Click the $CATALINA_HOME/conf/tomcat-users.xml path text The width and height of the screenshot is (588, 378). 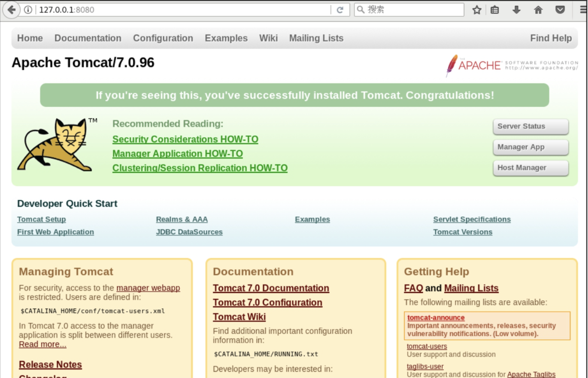click(x=93, y=311)
